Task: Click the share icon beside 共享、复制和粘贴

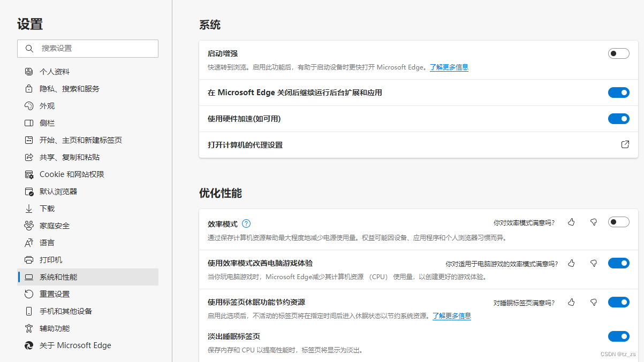Action: point(29,157)
